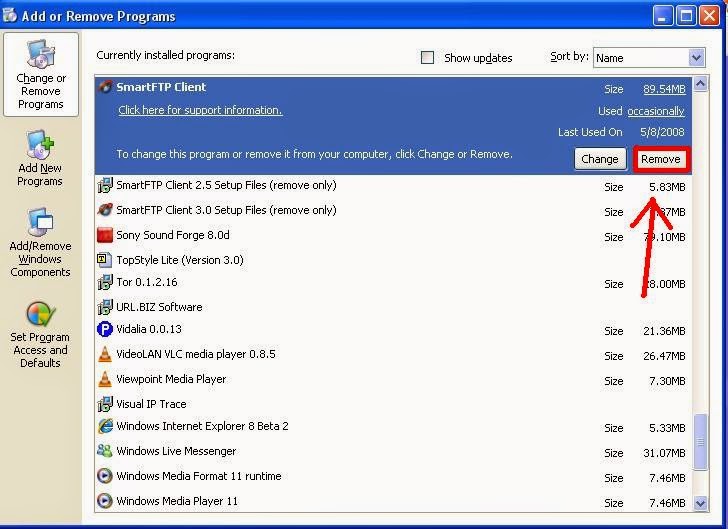Select Windows Media Format 11 runtime text
The width and height of the screenshot is (728, 529).
(198, 476)
